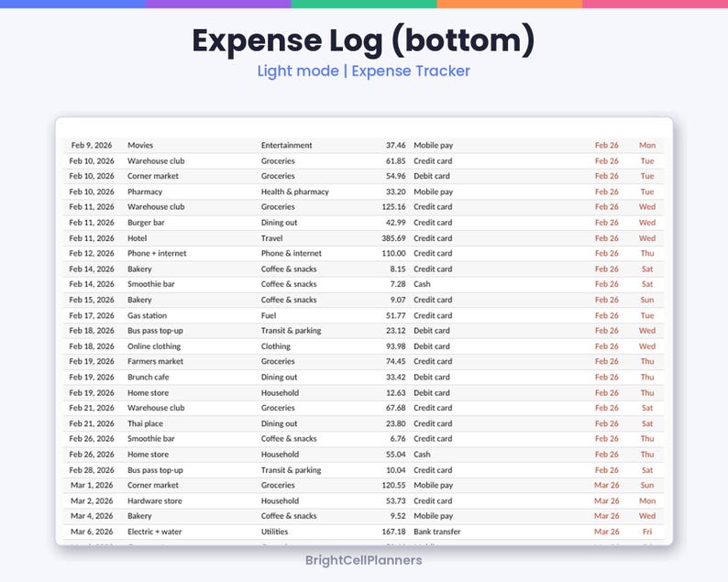Click the Light mode | Expense Tracker subtitle
Viewport: 728px width, 582px height.
click(363, 71)
